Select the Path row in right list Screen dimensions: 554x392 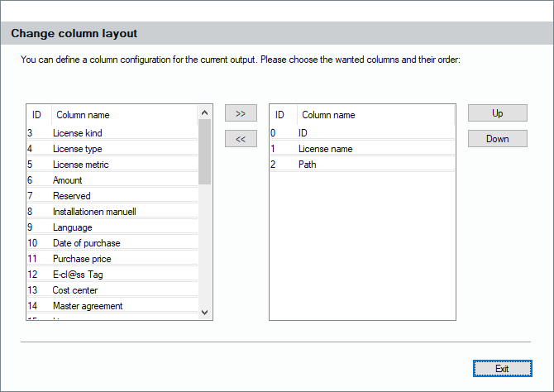(x=307, y=165)
